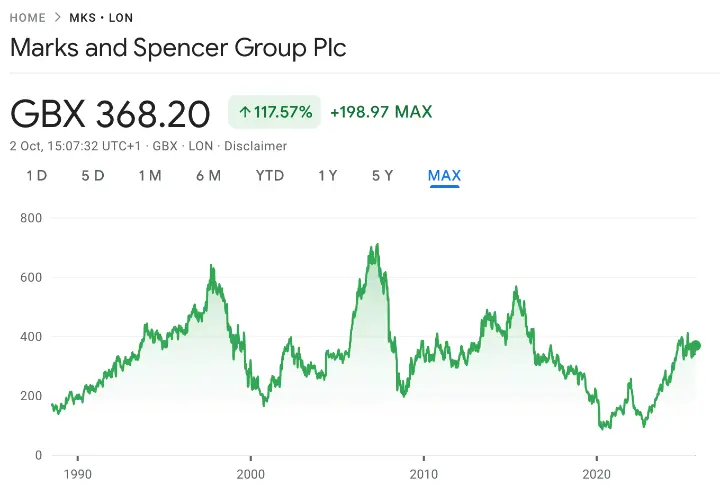Click the 2020 x-axis label
Screen dimensions: 720x504
pyautogui.click(x=596, y=474)
